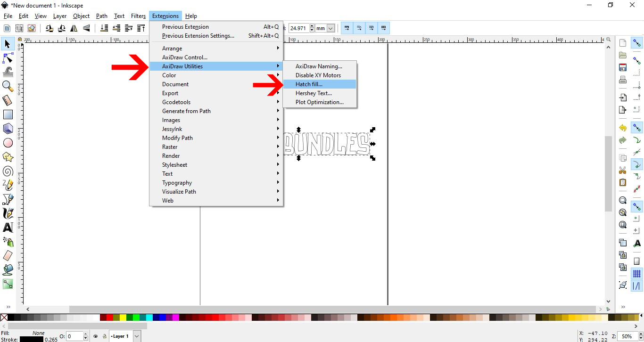Expand the Visualize Path submenu
Screen dimensions: 644x342
(x=216, y=192)
